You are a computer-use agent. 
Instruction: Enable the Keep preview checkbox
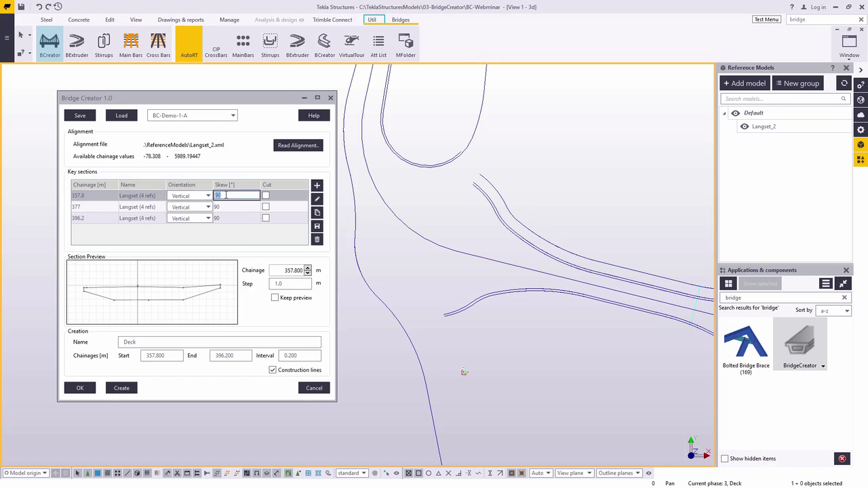point(275,298)
